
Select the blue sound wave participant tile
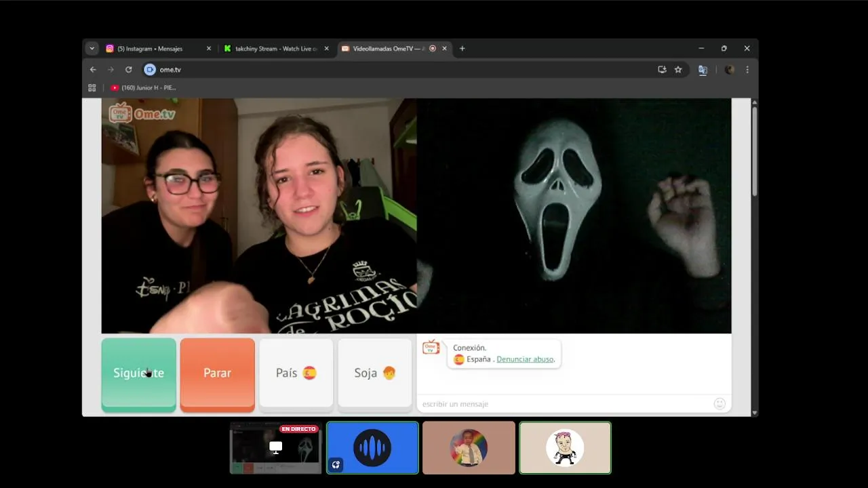tap(372, 447)
